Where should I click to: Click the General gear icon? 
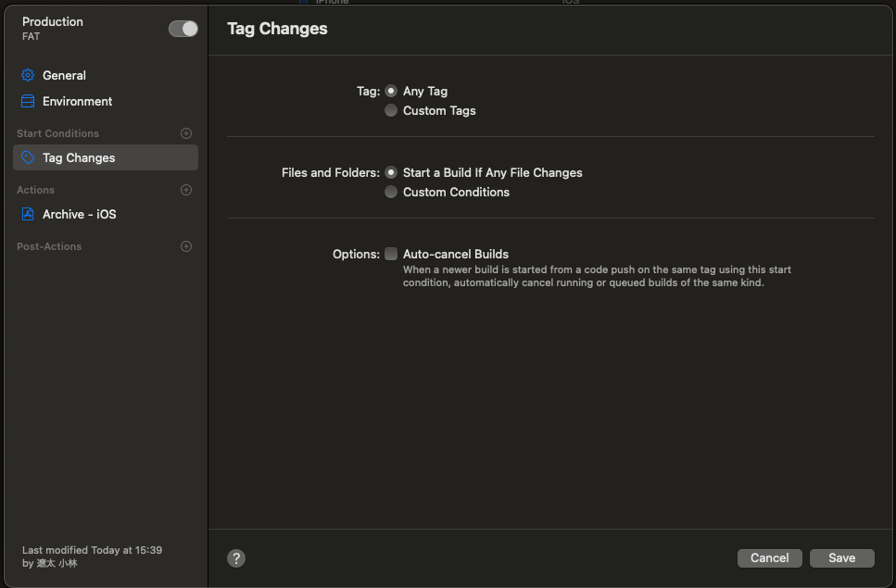click(28, 75)
